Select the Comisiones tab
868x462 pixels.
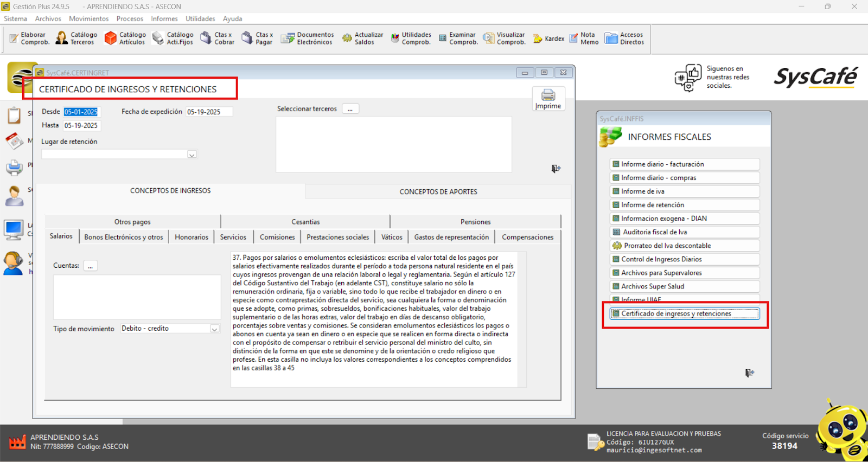(x=277, y=238)
